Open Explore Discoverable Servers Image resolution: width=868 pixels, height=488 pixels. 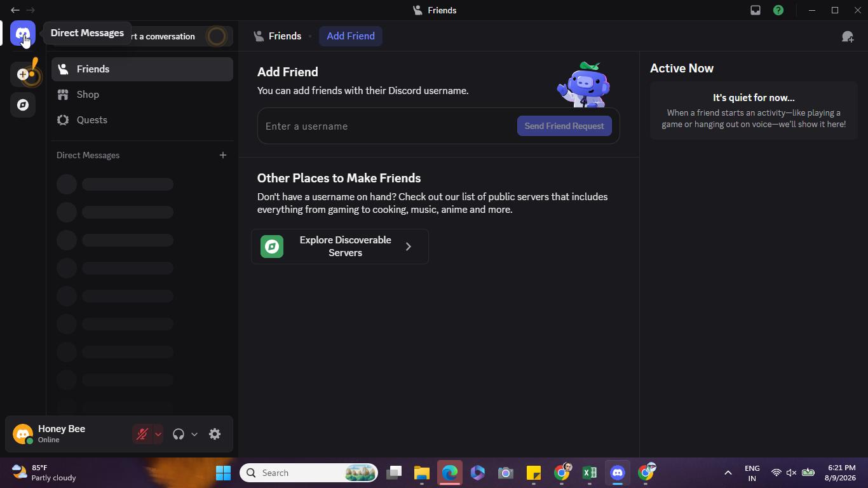pyautogui.click(x=340, y=247)
